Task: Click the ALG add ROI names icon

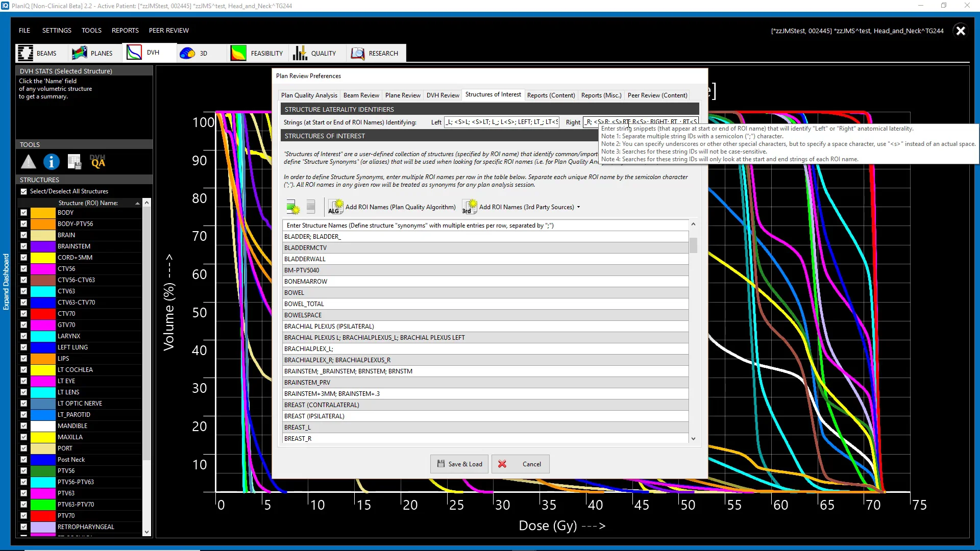Action: [x=335, y=207]
